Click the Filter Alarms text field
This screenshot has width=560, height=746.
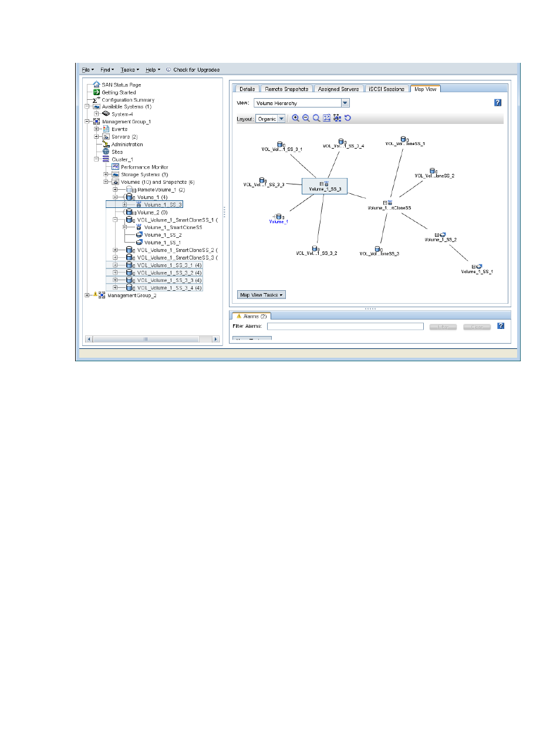pos(345,326)
